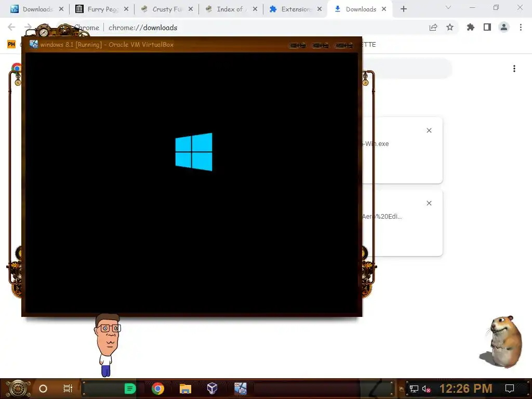The width and height of the screenshot is (532, 399).
Task: Open File Explorer from the taskbar
Action: [185, 389]
